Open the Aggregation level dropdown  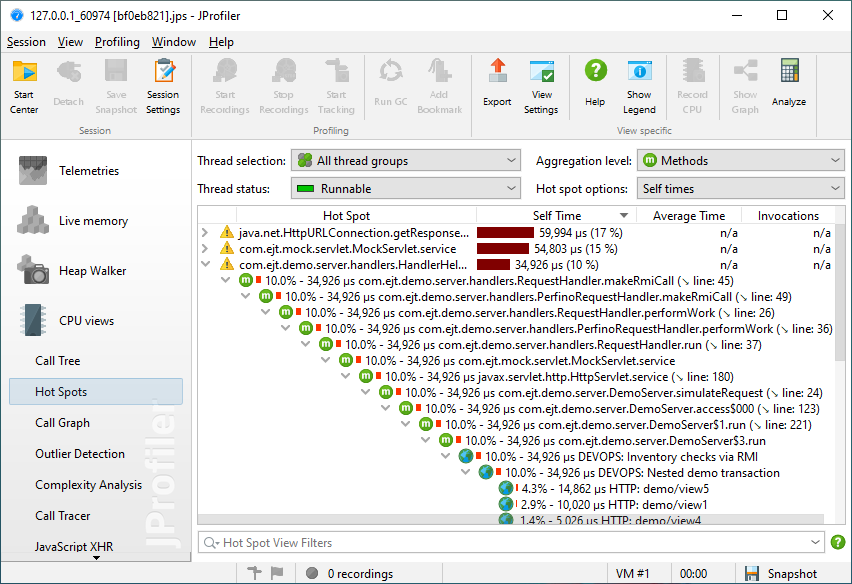(741, 161)
